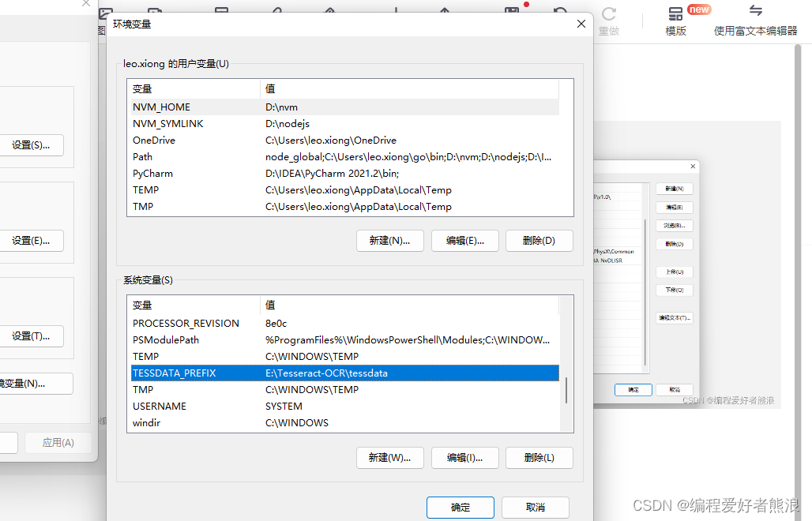Click 值 column header in system variables list

pyautogui.click(x=410, y=305)
